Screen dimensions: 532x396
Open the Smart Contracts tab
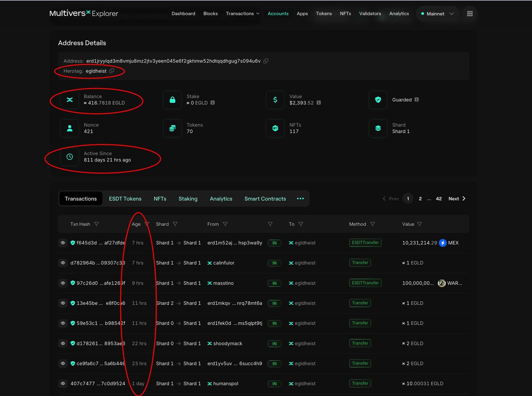coord(265,199)
